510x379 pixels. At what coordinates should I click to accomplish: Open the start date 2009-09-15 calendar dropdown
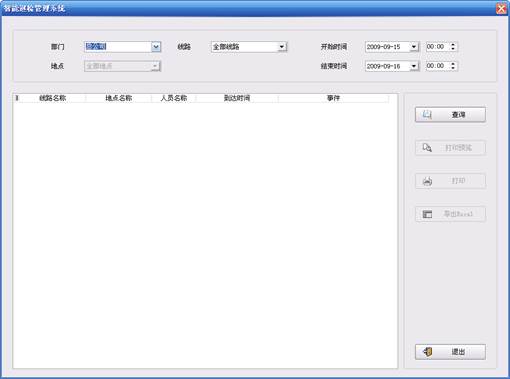[414, 47]
